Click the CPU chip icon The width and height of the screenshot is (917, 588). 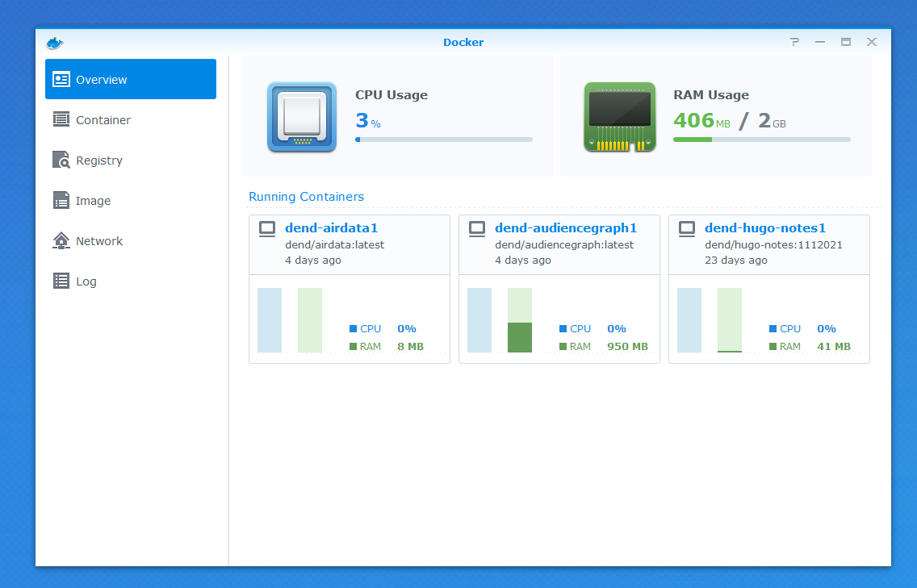pos(302,117)
